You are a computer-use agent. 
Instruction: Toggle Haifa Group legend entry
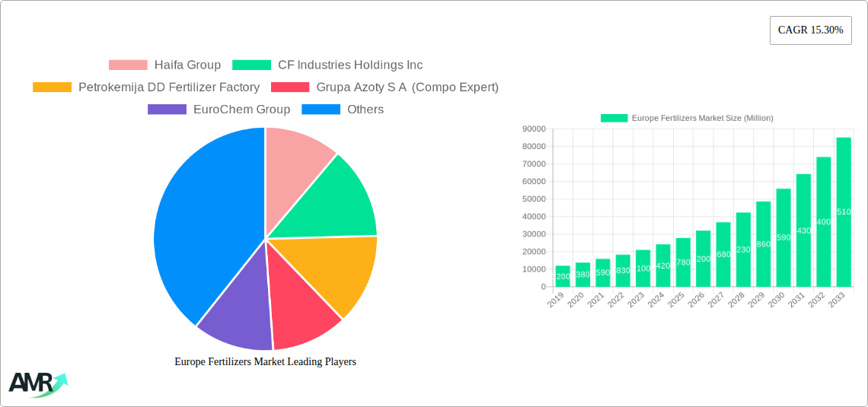coord(164,65)
